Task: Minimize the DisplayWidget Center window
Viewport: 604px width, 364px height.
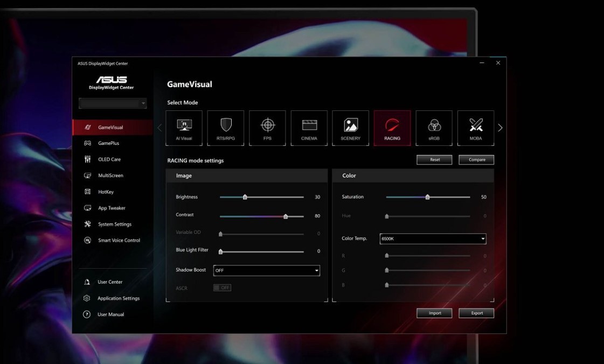Action: click(x=482, y=62)
